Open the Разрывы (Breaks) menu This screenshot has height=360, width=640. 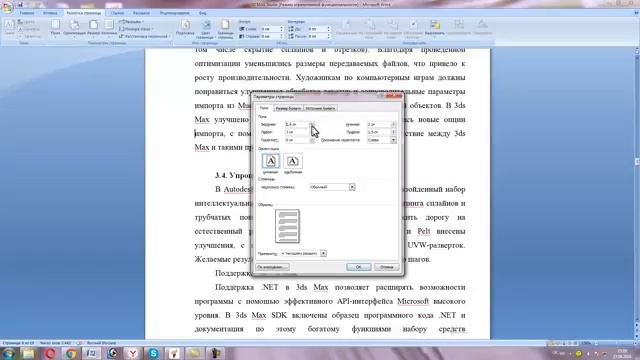[x=131, y=22]
